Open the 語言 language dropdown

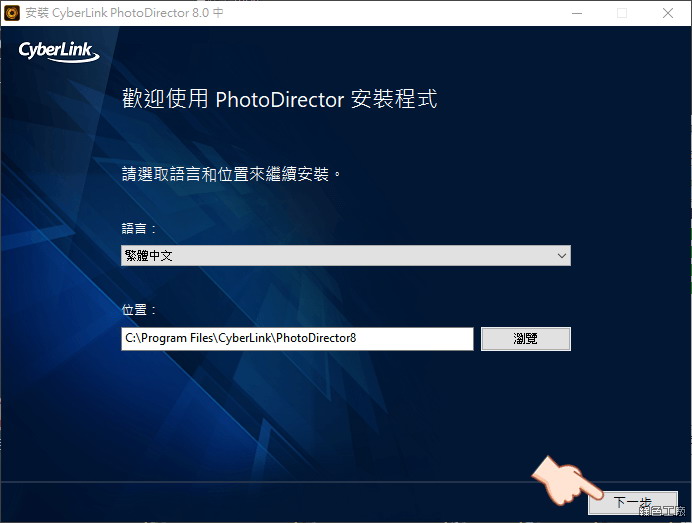pyautogui.click(x=346, y=256)
